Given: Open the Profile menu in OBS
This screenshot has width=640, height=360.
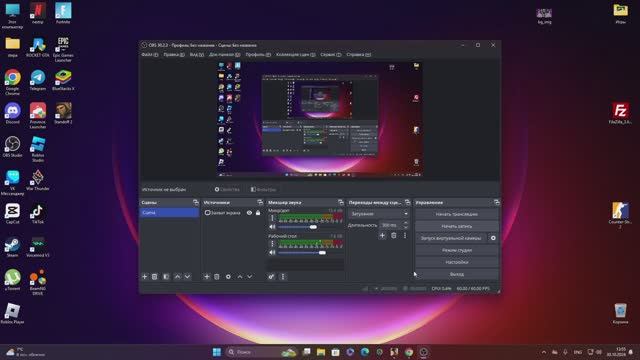Looking at the screenshot, I should coord(258,55).
